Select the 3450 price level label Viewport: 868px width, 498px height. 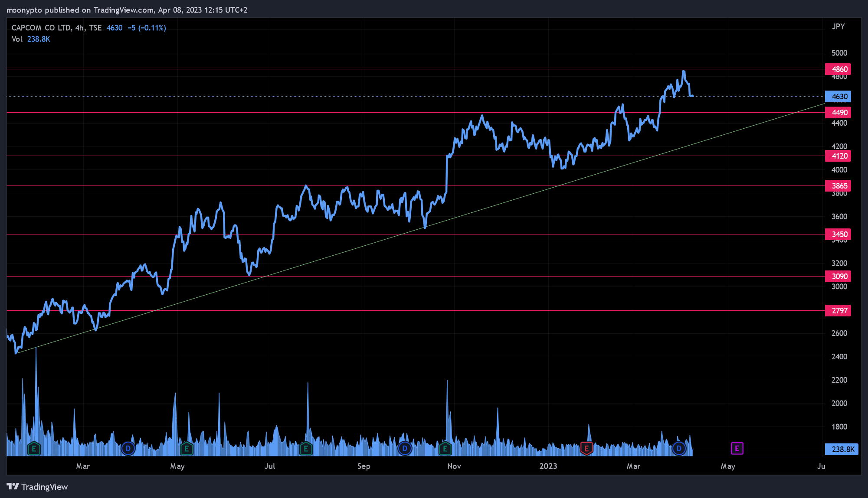point(838,234)
